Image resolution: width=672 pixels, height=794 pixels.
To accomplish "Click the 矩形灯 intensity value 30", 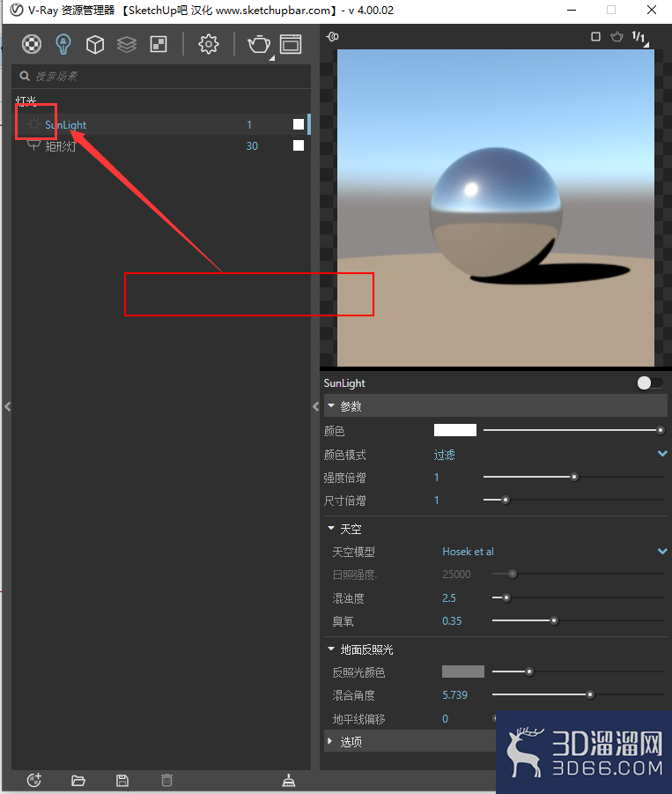I will point(252,145).
